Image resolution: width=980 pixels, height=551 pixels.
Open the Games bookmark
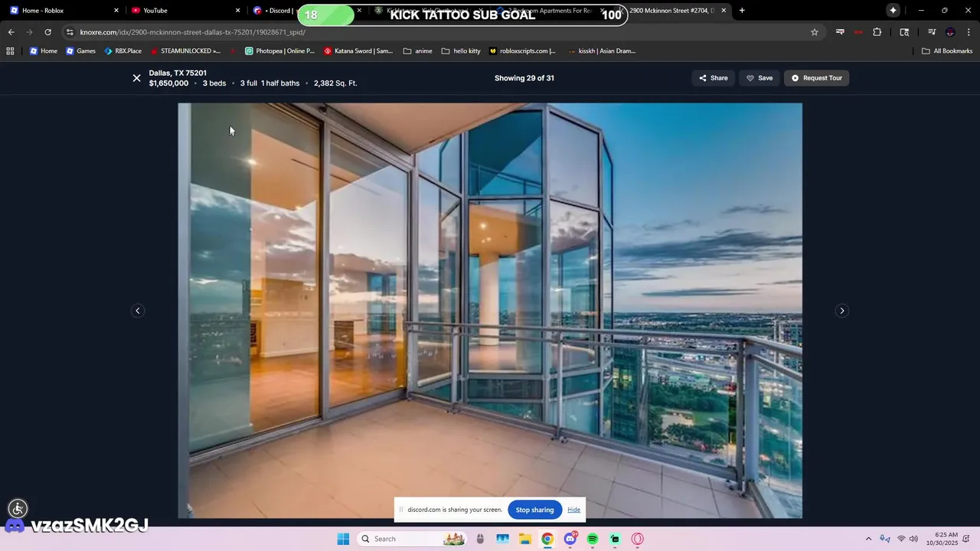tap(80, 51)
